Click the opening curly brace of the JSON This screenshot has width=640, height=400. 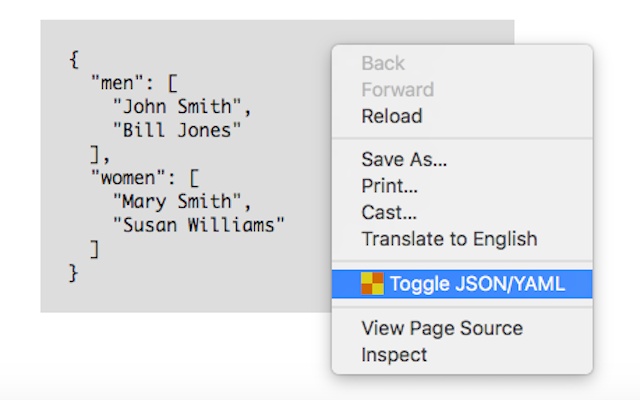coord(73,59)
